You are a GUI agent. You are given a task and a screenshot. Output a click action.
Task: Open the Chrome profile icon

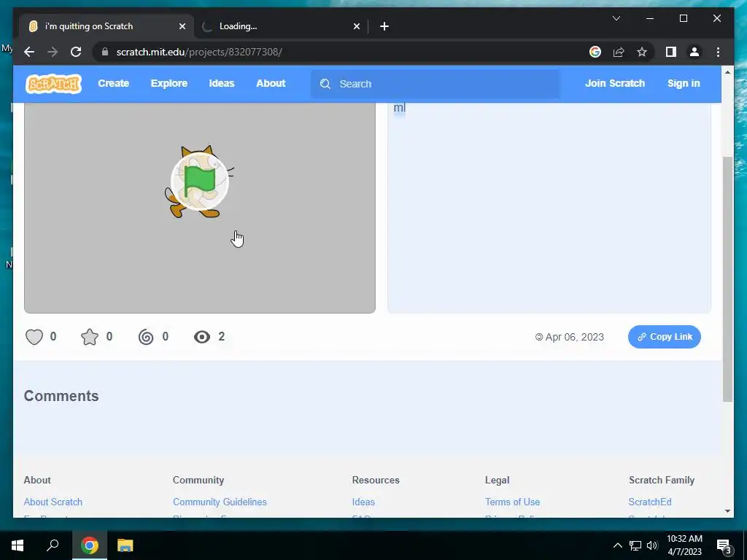694,52
